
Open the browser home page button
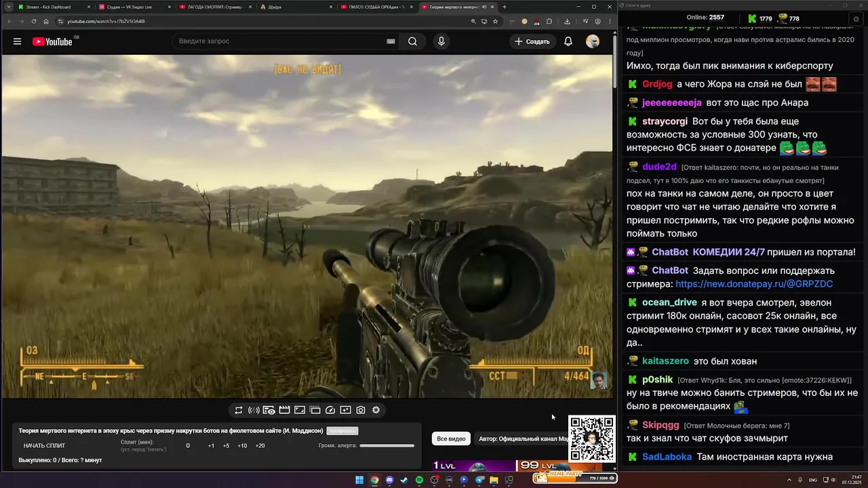click(x=46, y=21)
